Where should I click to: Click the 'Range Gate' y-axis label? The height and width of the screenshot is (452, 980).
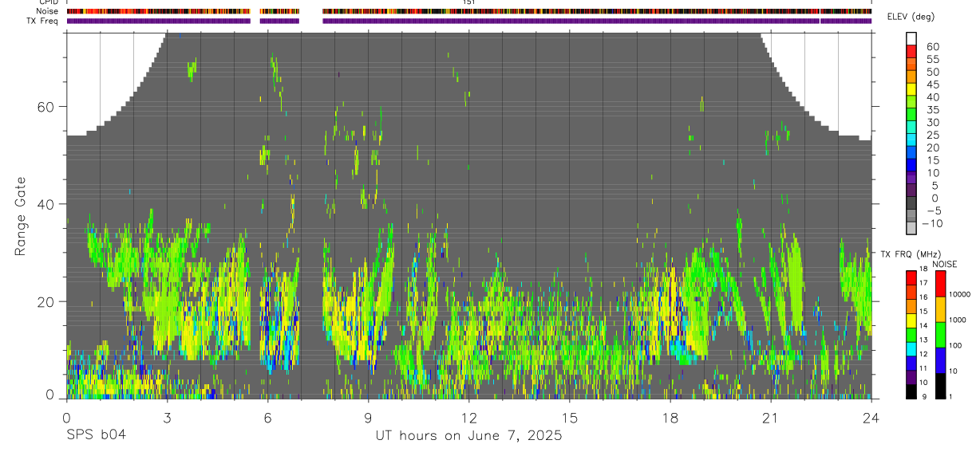pos(21,217)
